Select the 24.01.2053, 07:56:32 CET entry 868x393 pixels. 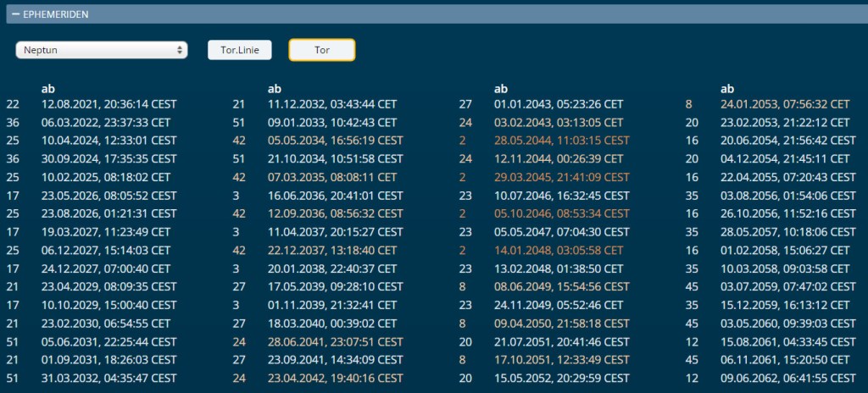pyautogui.click(x=785, y=104)
